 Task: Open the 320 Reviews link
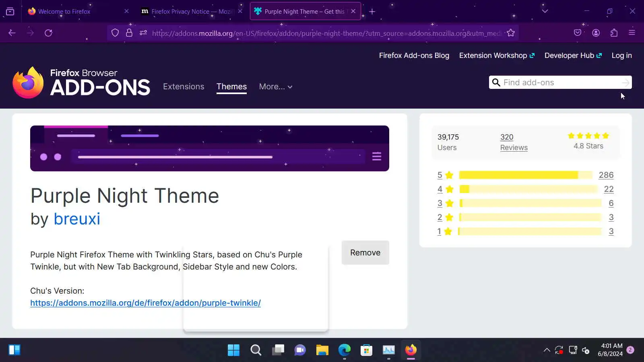coord(514,142)
